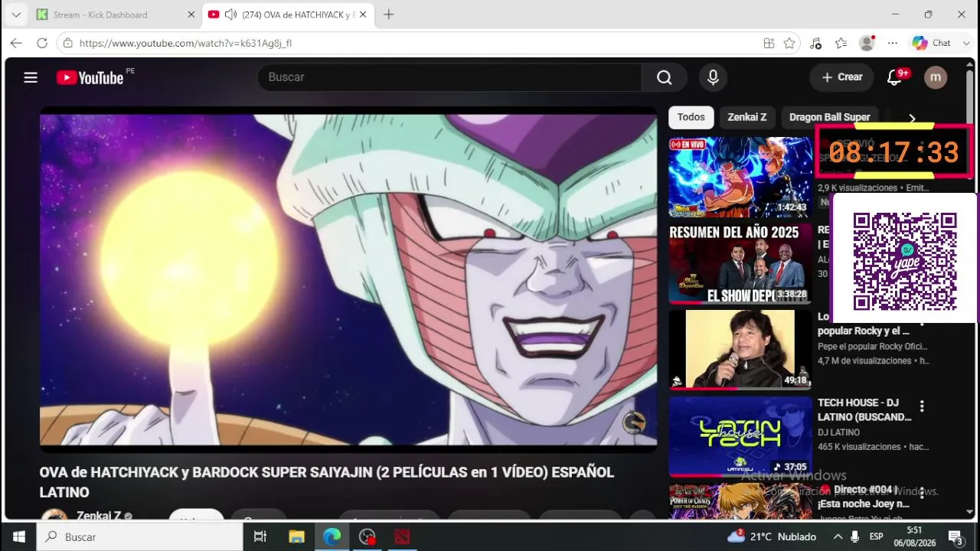The height and width of the screenshot is (551, 980).
Task: Mute the YouTube tab via speaker icon
Action: click(232, 15)
